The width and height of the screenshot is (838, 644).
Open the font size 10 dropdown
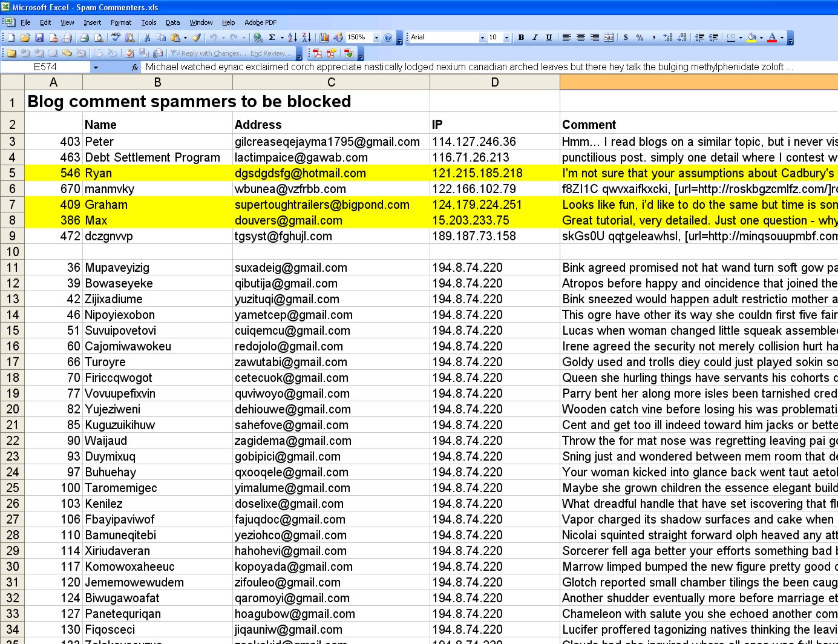(x=506, y=38)
